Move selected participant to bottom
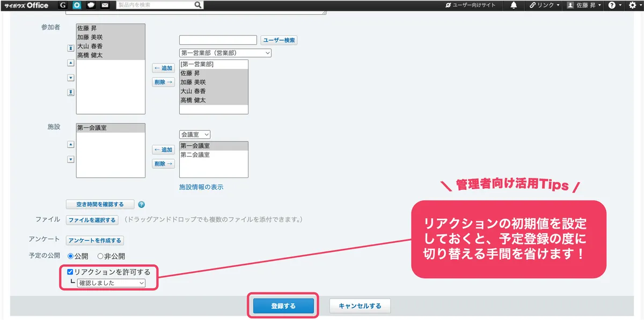The height and width of the screenshot is (320, 644). point(70,93)
